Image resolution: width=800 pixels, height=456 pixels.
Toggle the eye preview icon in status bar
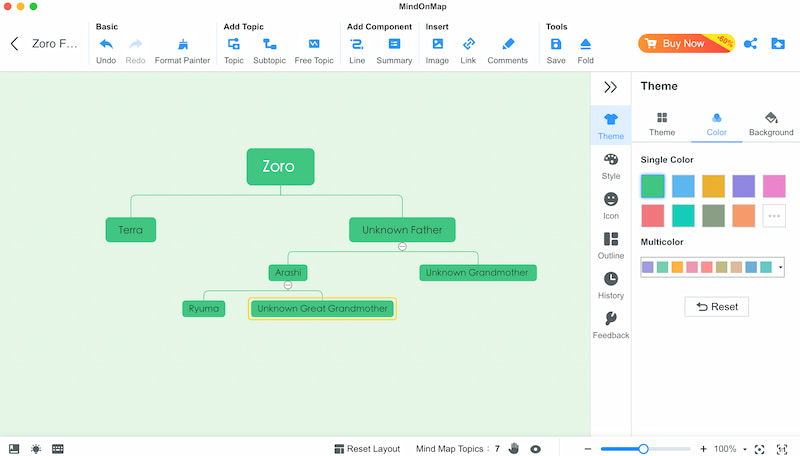[x=536, y=449]
